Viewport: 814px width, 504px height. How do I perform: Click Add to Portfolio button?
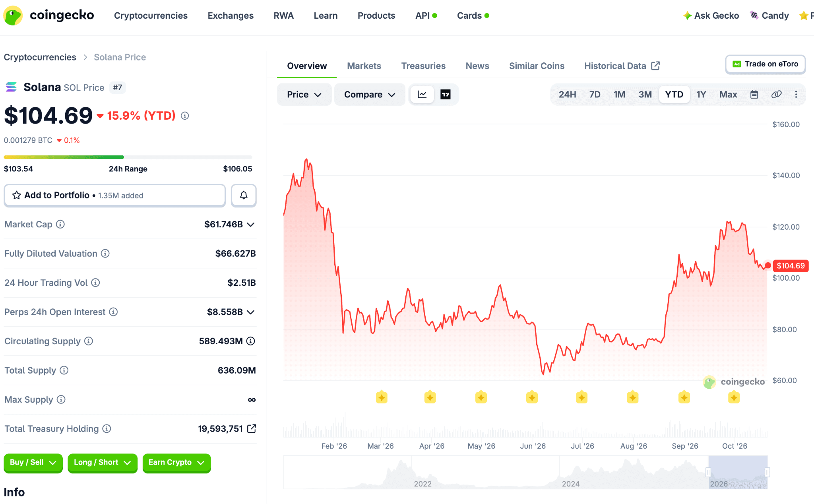(114, 195)
